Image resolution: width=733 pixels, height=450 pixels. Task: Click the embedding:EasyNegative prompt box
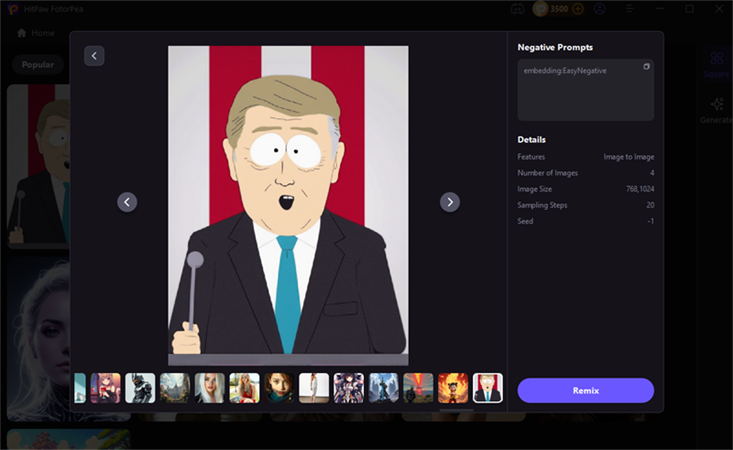click(x=585, y=90)
